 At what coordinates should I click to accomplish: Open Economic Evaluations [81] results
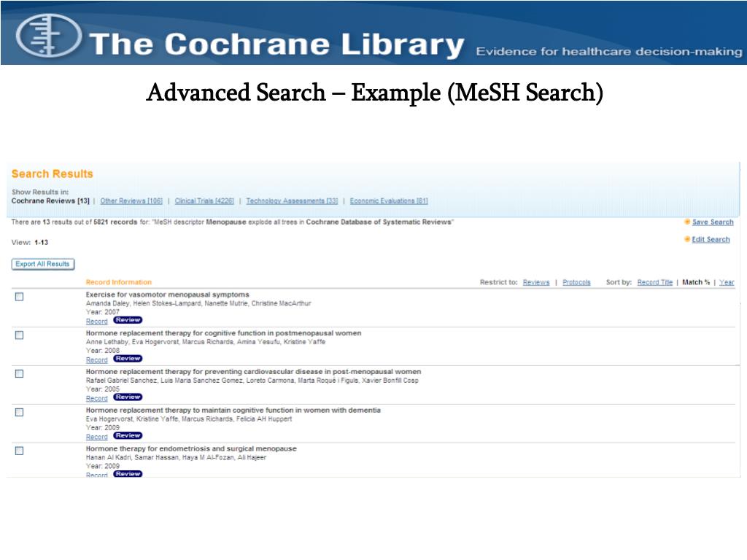pyautogui.click(x=389, y=201)
